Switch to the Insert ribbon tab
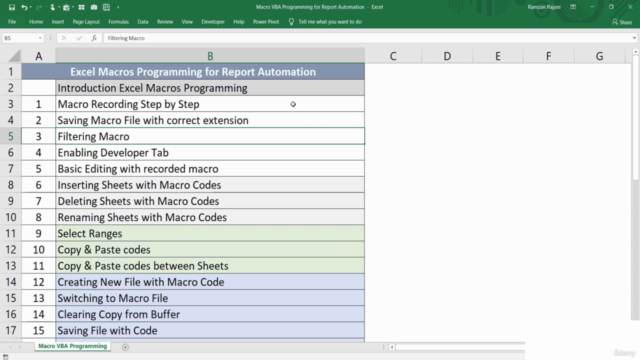Viewport: 640px width, 360px height. [58, 22]
